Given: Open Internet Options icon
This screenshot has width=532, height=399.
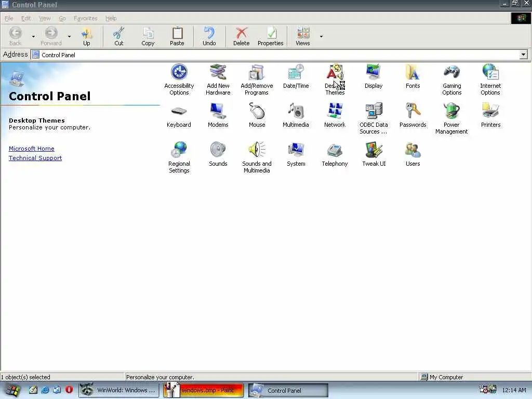Looking at the screenshot, I should coord(490,79).
